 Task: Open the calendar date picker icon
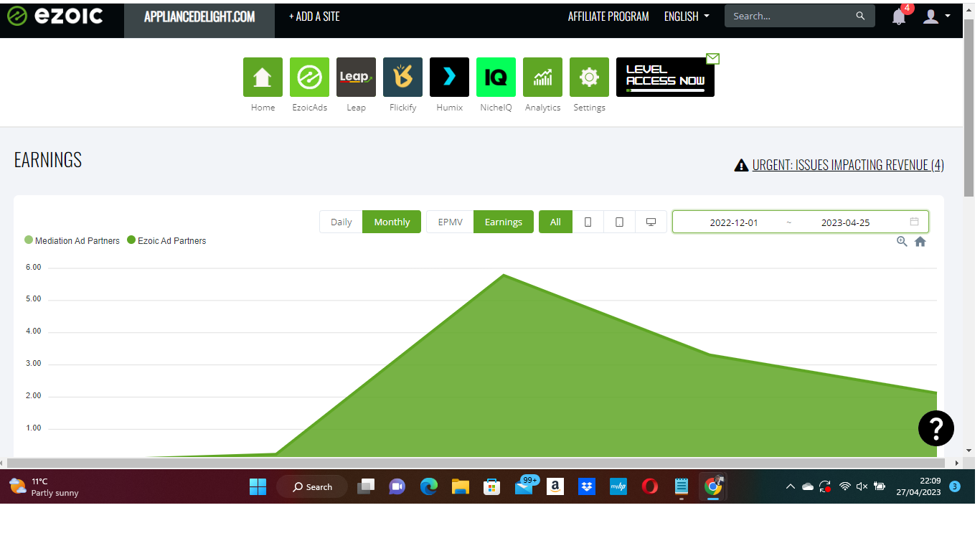tap(914, 222)
